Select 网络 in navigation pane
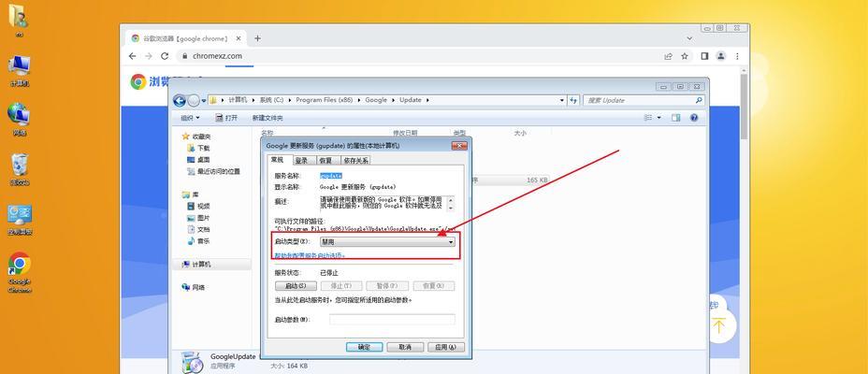Viewport: 868px width, 374px height. (194, 287)
